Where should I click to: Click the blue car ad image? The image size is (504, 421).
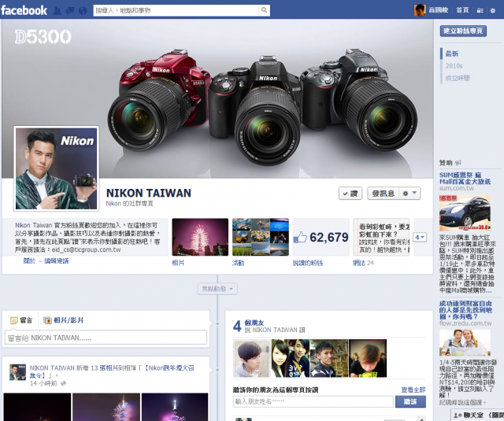tap(465, 212)
